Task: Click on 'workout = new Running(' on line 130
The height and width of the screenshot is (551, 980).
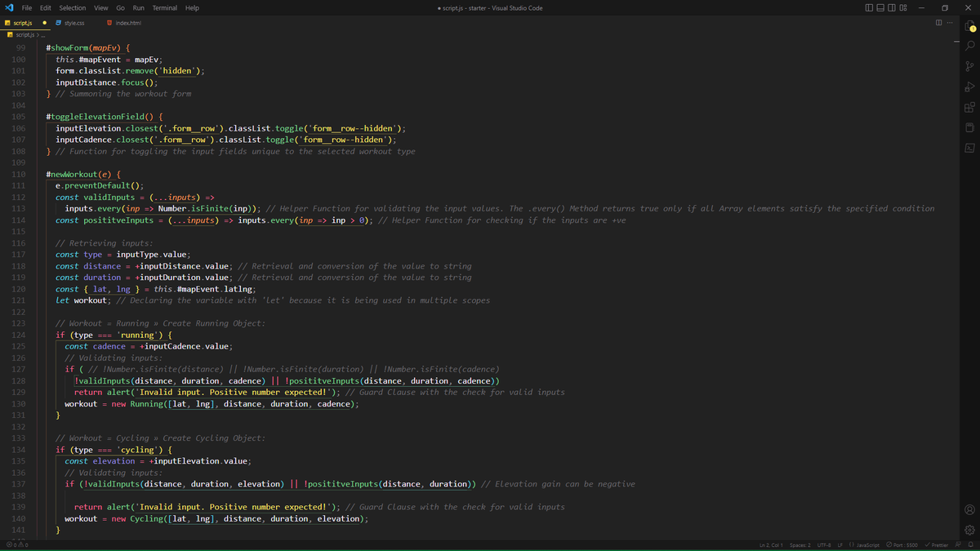Action: (x=117, y=404)
